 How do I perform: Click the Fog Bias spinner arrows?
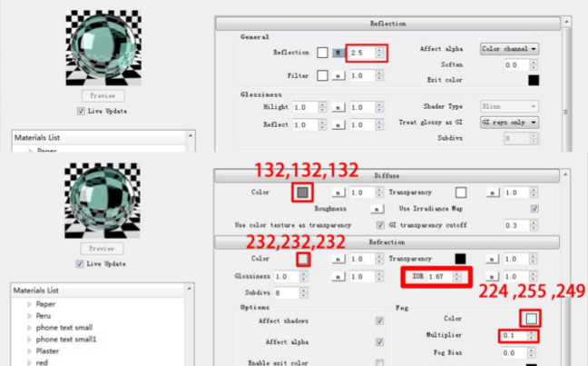tap(531, 353)
